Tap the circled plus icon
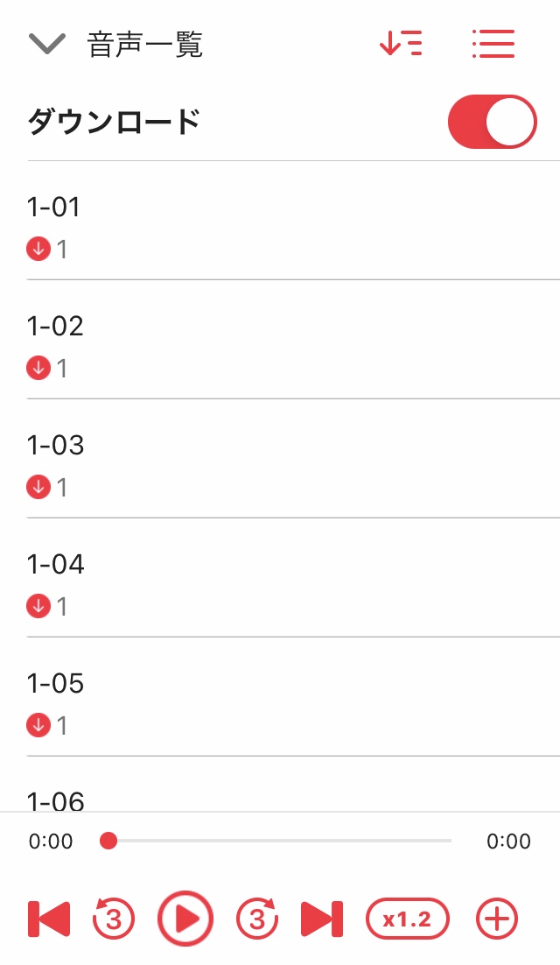 (x=497, y=919)
